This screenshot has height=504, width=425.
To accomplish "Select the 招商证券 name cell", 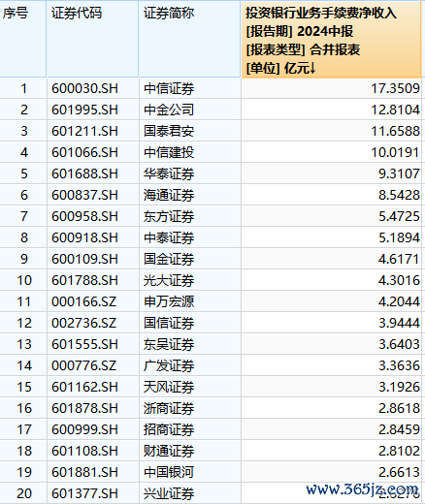I will point(189,429).
